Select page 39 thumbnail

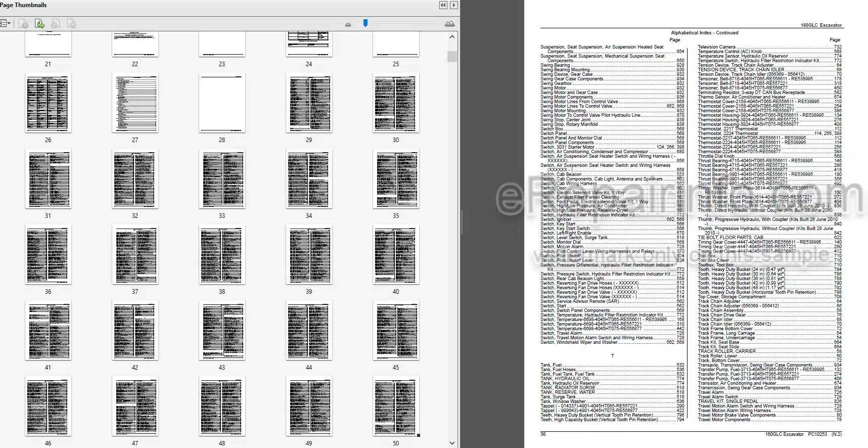click(x=309, y=255)
